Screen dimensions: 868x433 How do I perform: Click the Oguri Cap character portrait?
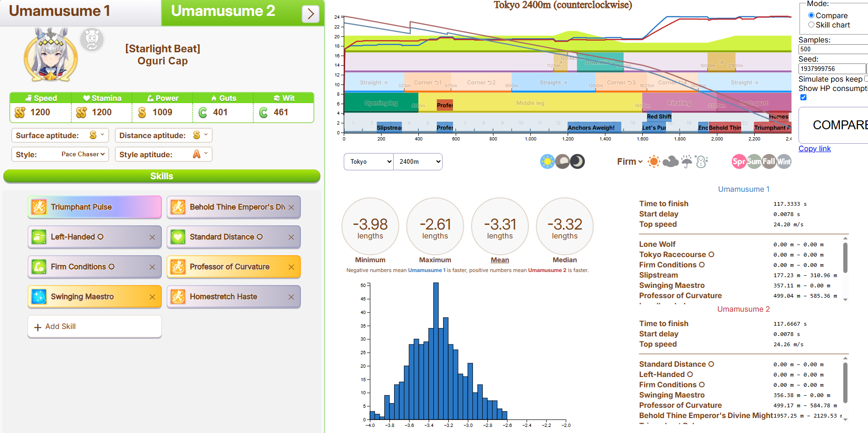pos(51,55)
